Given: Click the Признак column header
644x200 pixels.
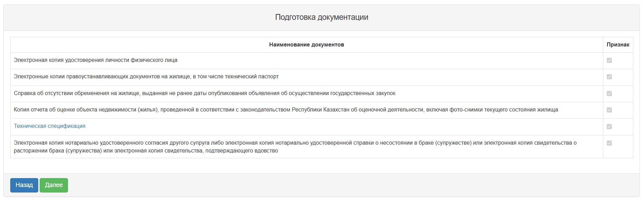Looking at the screenshot, I should 618,45.
